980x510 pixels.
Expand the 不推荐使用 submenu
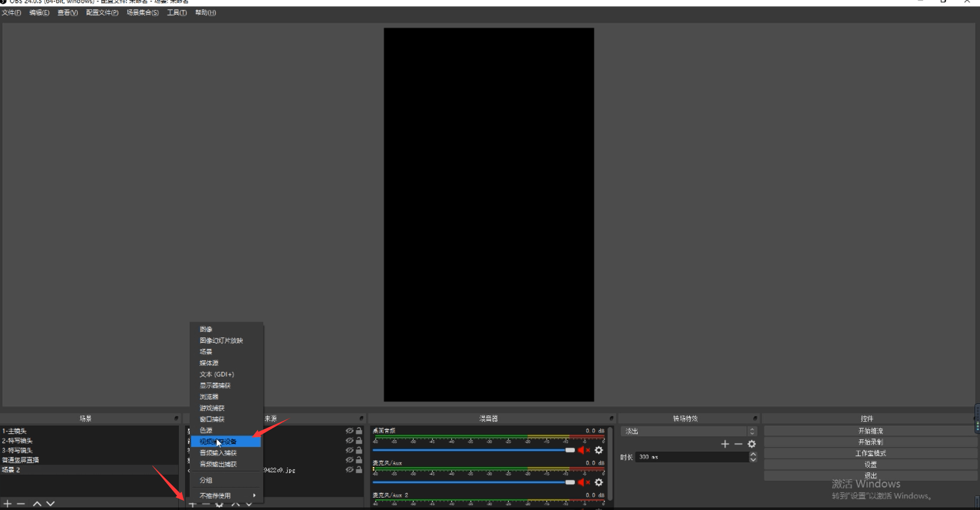(x=227, y=496)
